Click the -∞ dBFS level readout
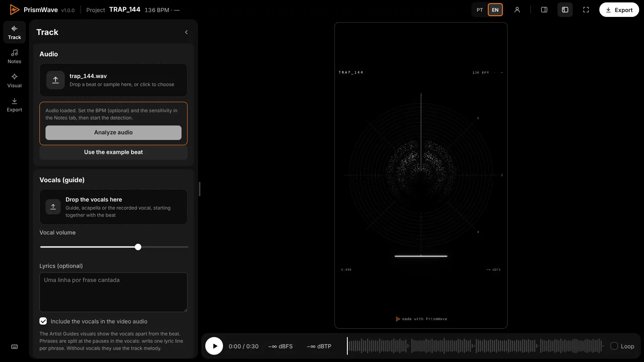Screen dimensions: 644x362 point(281,346)
